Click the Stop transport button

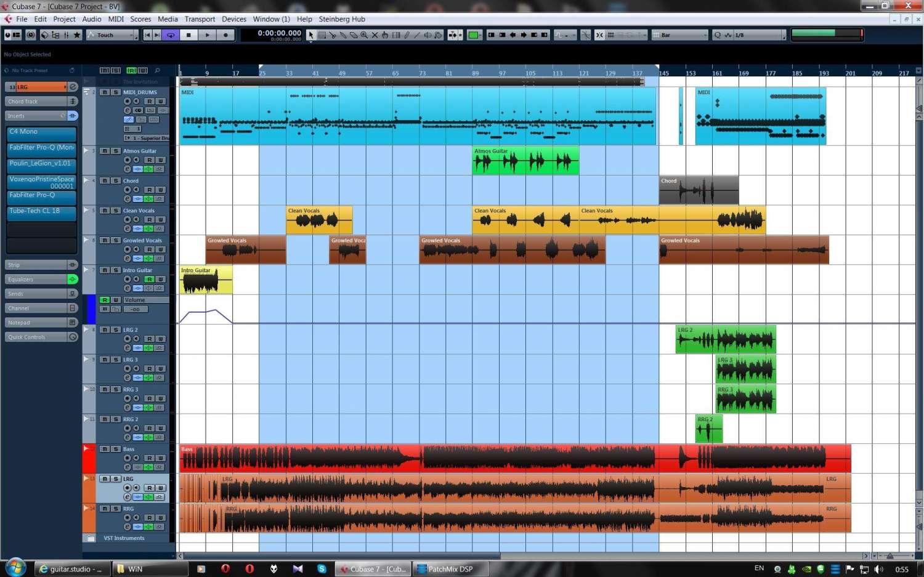click(x=188, y=35)
